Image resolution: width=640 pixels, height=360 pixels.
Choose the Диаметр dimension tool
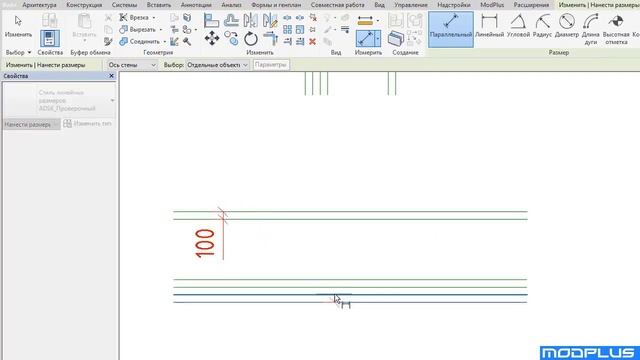567,26
